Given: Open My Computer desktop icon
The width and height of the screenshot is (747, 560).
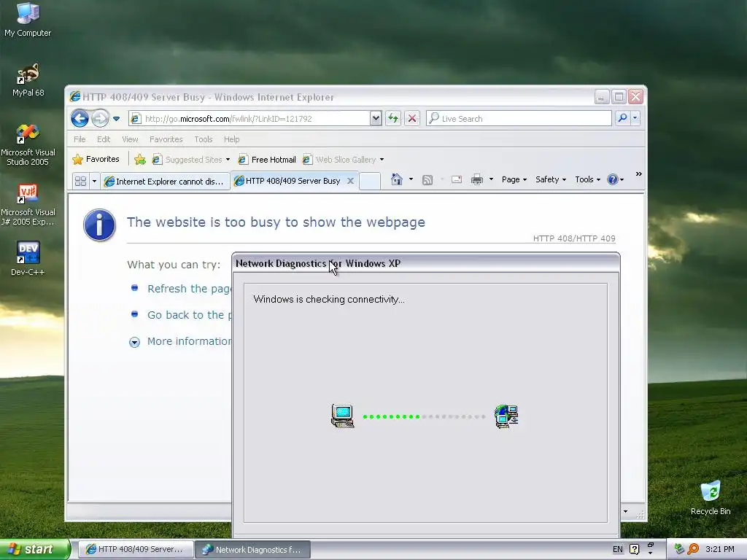Looking at the screenshot, I should [x=28, y=20].
